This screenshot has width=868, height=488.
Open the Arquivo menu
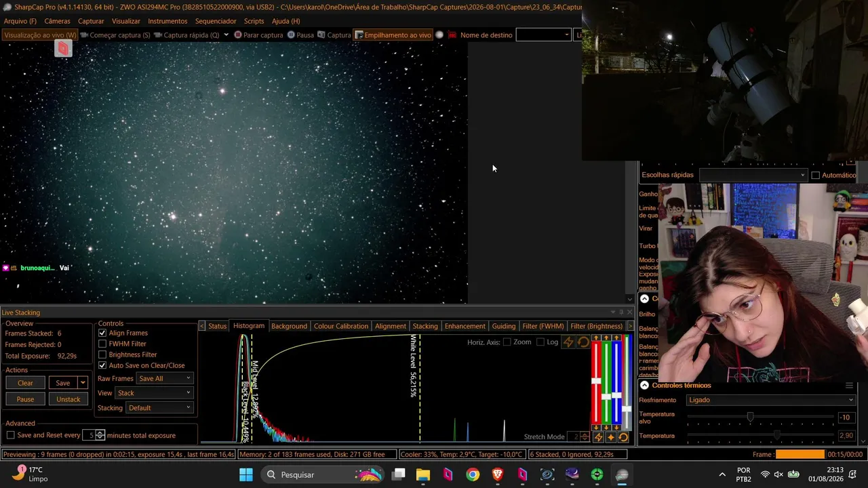point(20,21)
